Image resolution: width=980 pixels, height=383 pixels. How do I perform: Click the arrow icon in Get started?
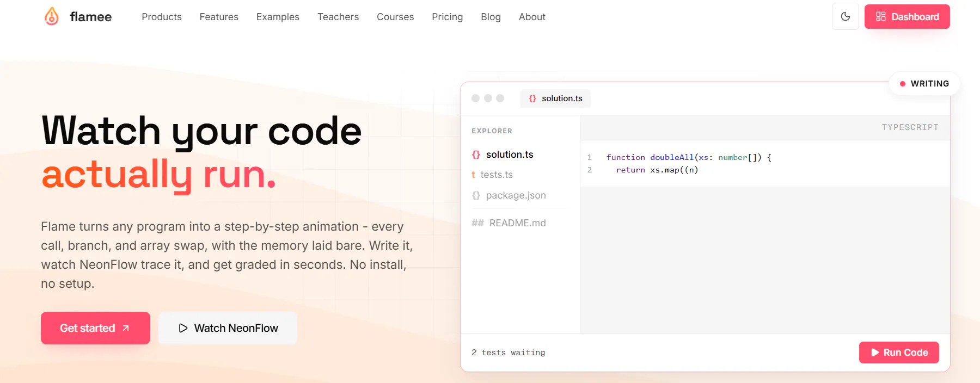coord(126,328)
